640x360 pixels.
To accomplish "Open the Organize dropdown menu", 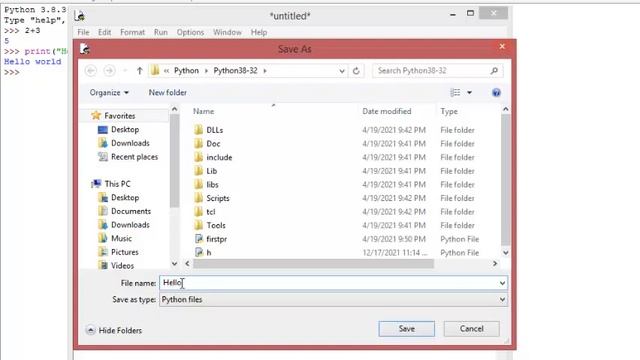I will coord(109,93).
